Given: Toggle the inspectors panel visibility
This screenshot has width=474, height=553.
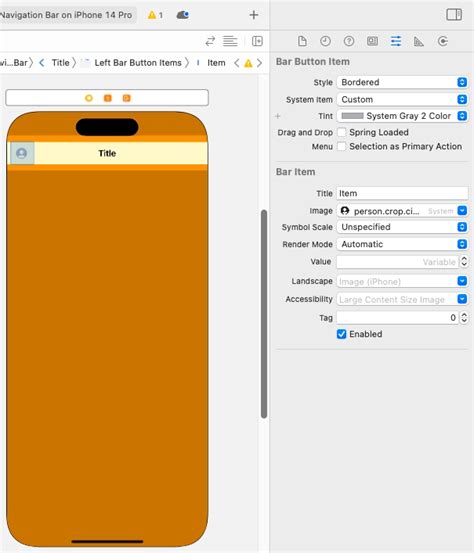Looking at the screenshot, I should (454, 14).
